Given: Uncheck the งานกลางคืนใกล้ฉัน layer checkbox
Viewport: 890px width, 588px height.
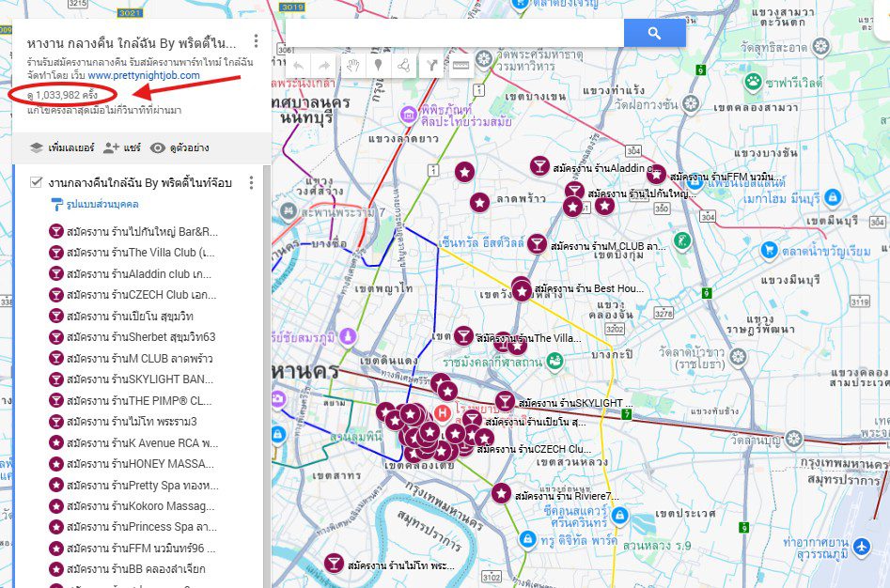Looking at the screenshot, I should [37, 182].
